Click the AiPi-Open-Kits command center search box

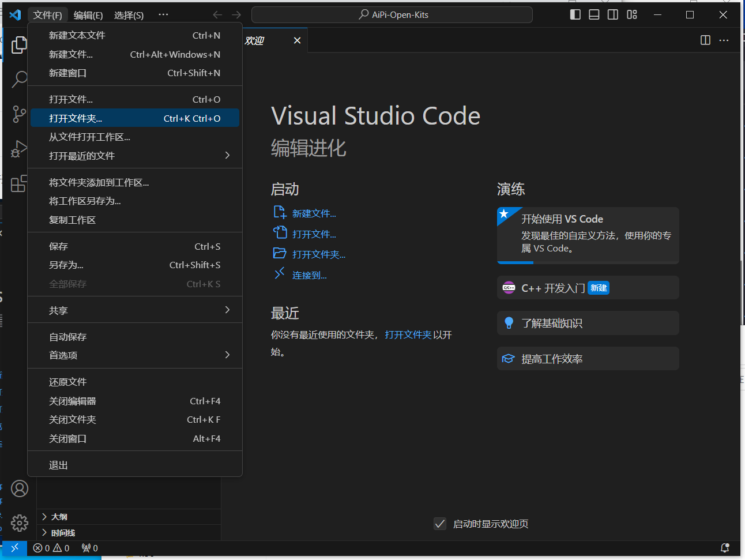coord(392,14)
